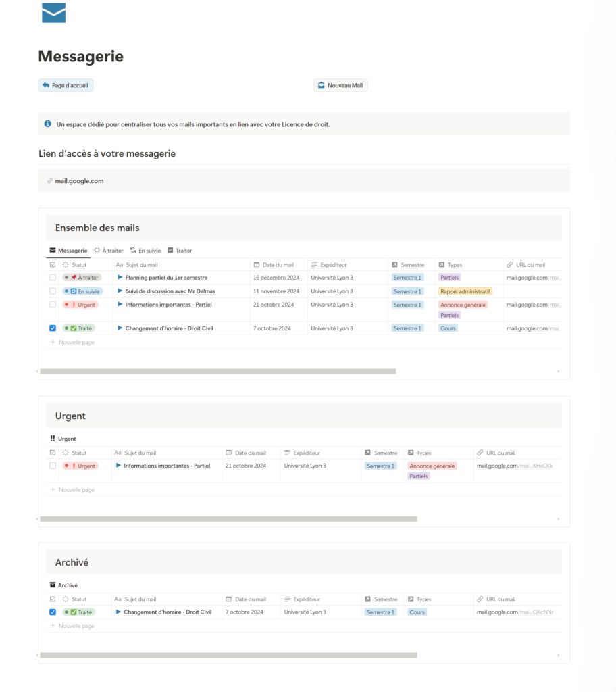Switch to the À traiter tab
This screenshot has width=616, height=692.
pyautogui.click(x=109, y=251)
